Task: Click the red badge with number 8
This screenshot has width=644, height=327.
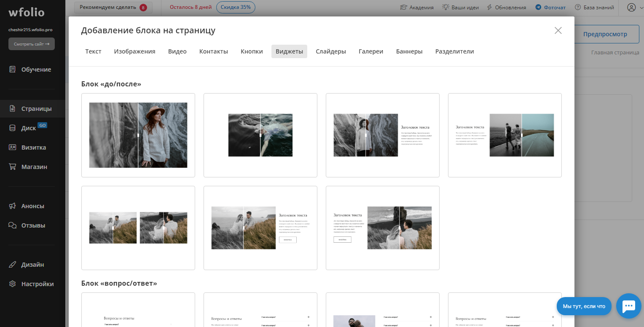Action: click(143, 7)
